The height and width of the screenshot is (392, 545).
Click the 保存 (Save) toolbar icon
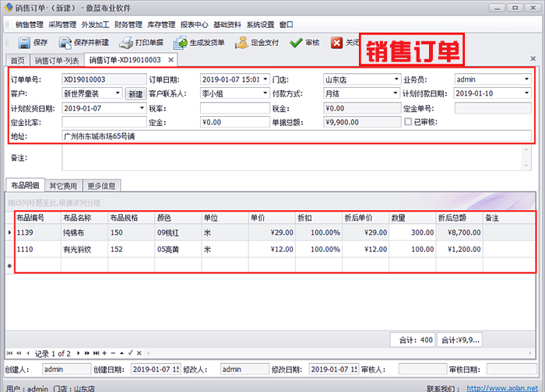click(23, 43)
